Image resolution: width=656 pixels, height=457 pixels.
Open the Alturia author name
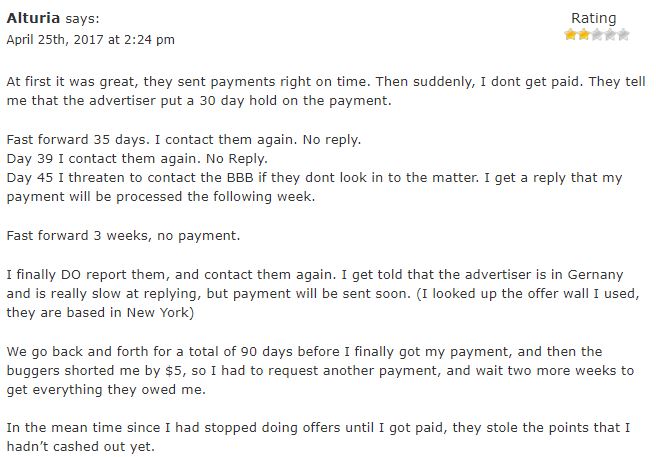coord(33,18)
